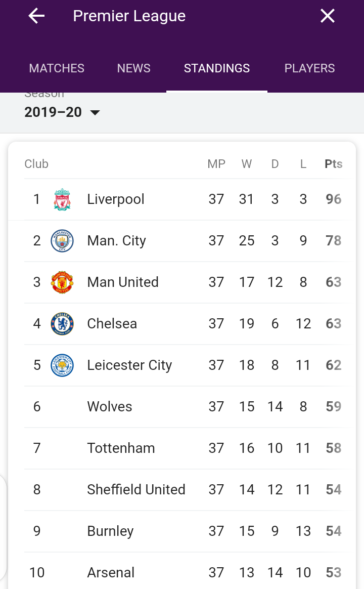Image resolution: width=364 pixels, height=589 pixels.
Task: Tap the back arrow icon
Action: point(36,16)
